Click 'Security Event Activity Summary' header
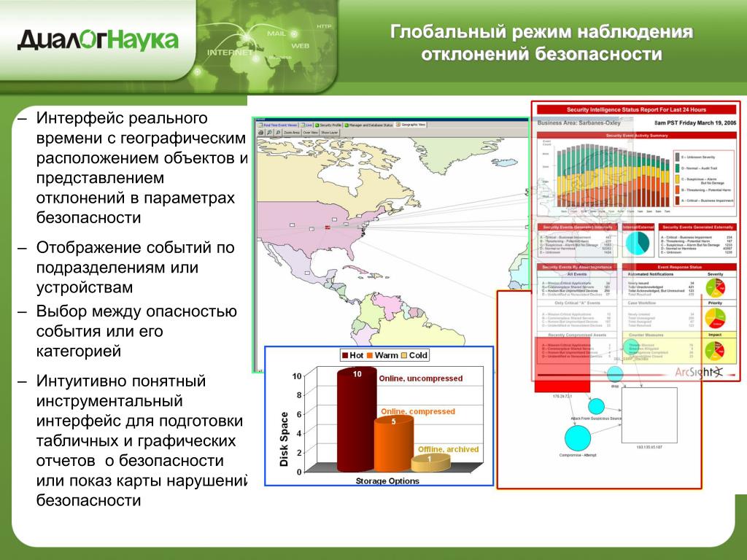The width and height of the screenshot is (747, 560). [x=636, y=136]
